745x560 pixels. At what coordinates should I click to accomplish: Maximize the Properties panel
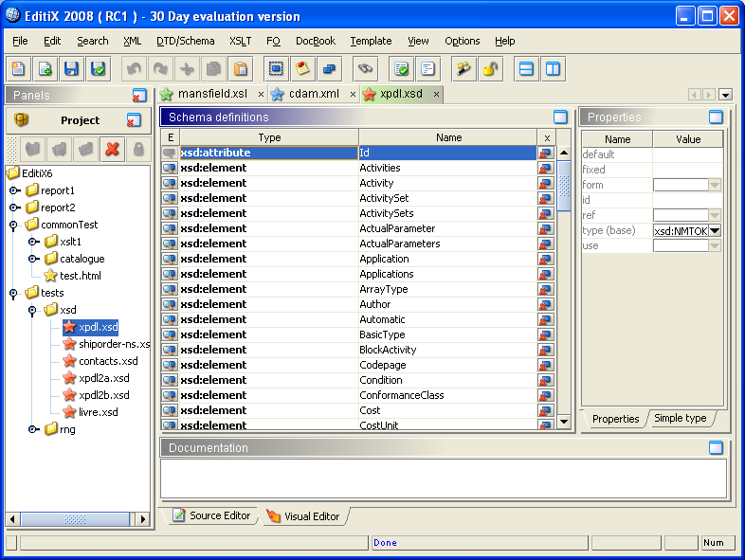click(x=716, y=117)
